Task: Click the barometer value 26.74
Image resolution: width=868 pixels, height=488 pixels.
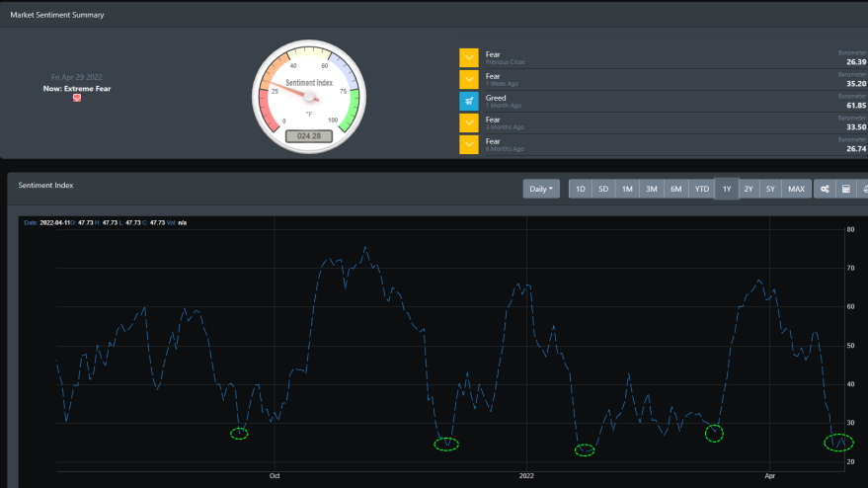Action: tap(856, 148)
